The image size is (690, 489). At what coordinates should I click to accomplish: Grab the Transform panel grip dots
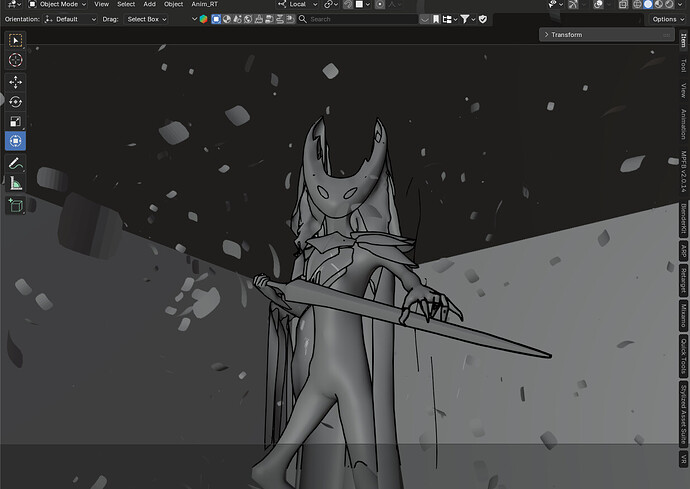[666, 35]
